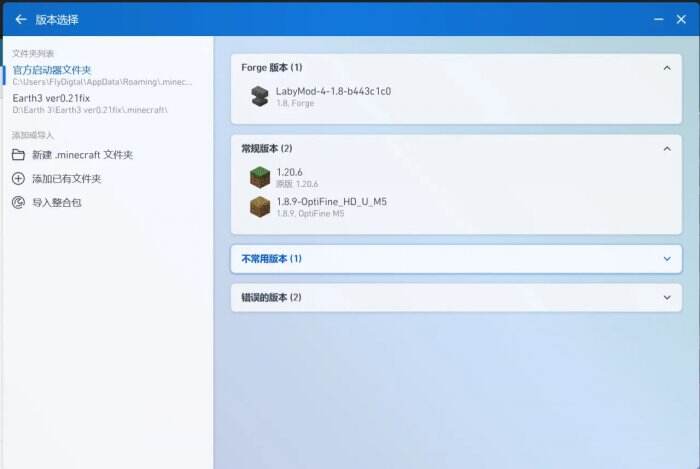700x469 pixels.
Task: Click the grass block icon for 1.20.6
Action: pos(260,177)
